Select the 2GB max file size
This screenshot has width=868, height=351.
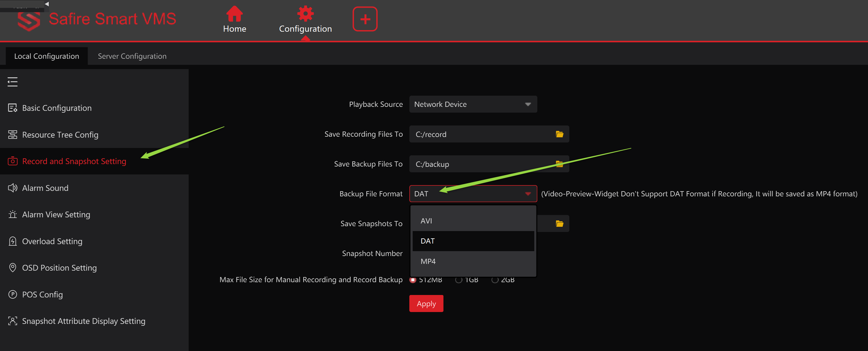click(495, 280)
